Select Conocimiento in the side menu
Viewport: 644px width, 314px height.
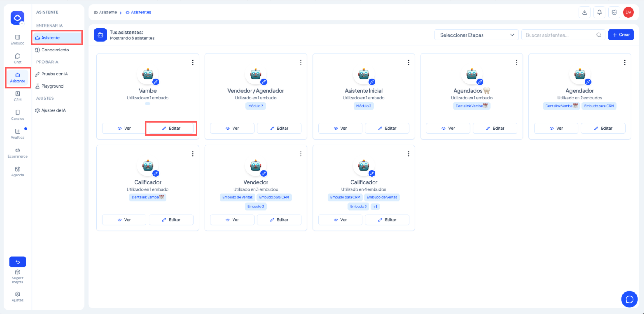pos(55,50)
